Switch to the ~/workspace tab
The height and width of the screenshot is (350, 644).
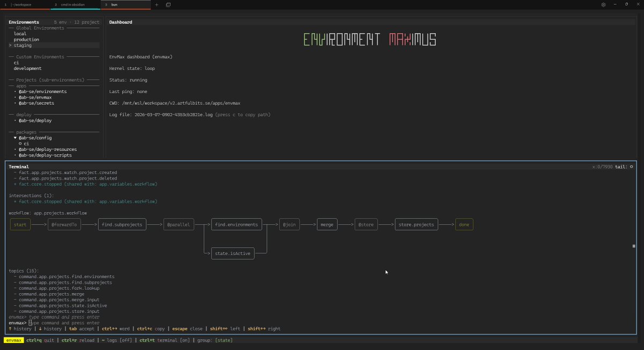click(25, 4)
